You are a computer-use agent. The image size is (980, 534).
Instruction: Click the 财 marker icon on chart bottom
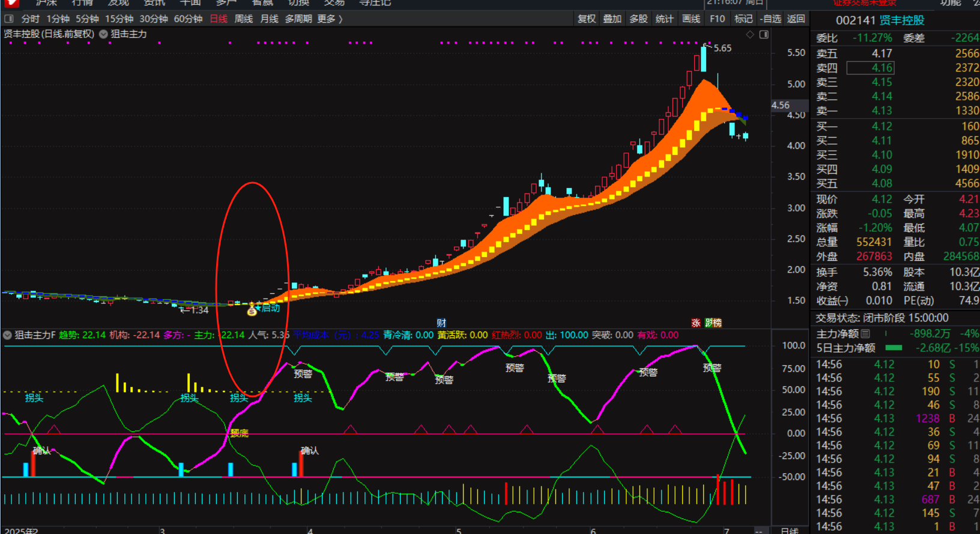[x=441, y=323]
